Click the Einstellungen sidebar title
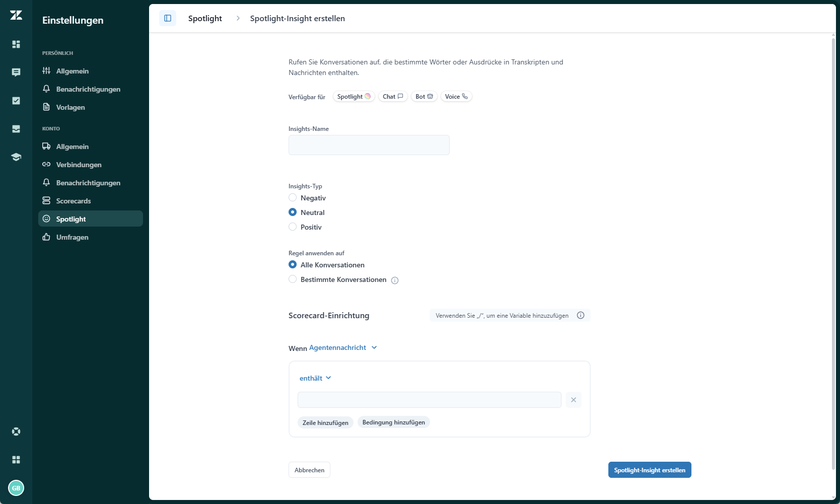 point(73,20)
